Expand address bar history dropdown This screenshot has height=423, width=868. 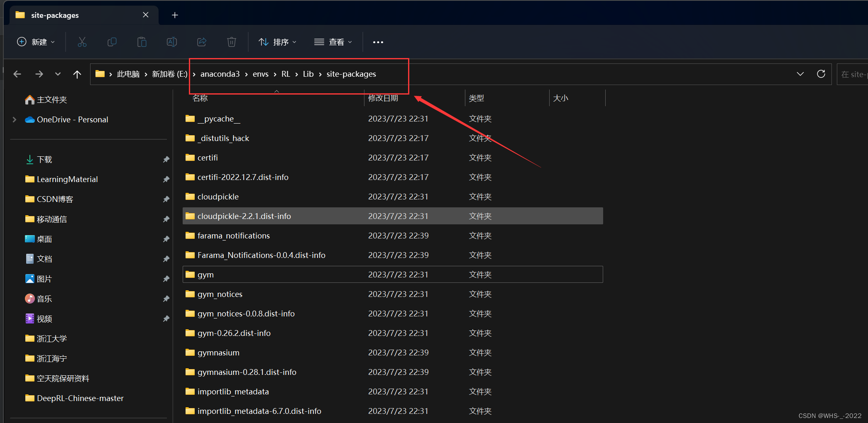point(800,74)
